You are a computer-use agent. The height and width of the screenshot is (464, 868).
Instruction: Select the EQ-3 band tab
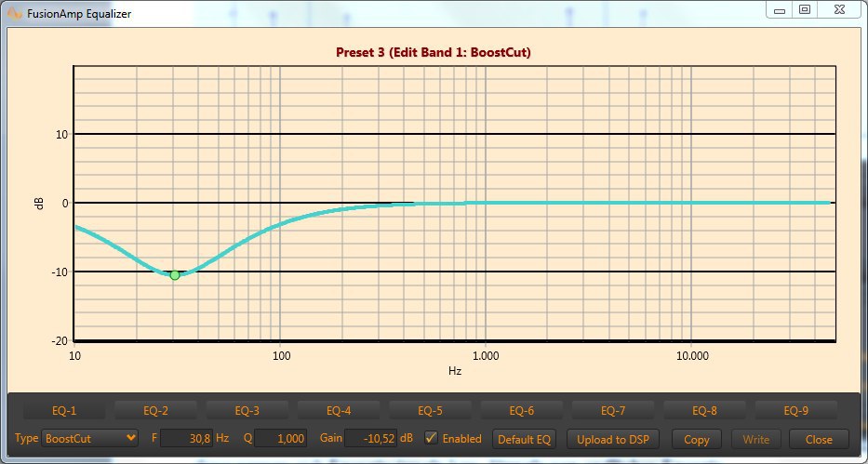(x=247, y=411)
